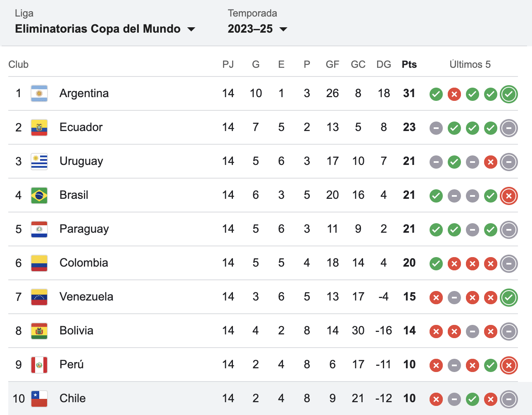Viewport: 532px width, 415px height.
Task: Click Brasil's red loss result circle
Action: [x=509, y=196]
